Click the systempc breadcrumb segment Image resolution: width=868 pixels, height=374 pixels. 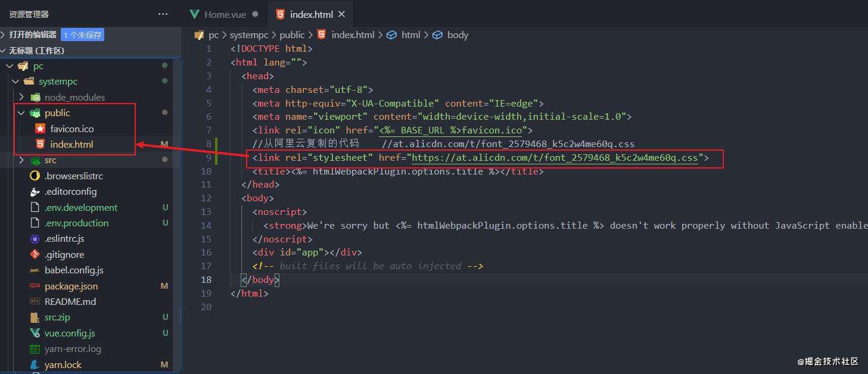(x=249, y=35)
